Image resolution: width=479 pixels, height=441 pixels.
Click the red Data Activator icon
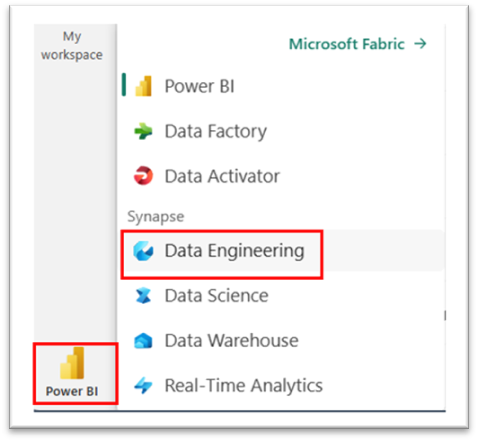(x=143, y=176)
